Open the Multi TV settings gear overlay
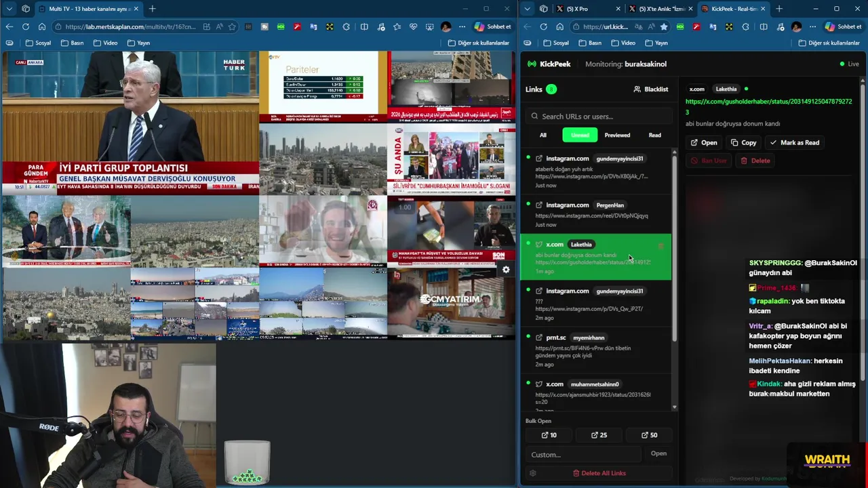The image size is (868, 488). pos(506,270)
